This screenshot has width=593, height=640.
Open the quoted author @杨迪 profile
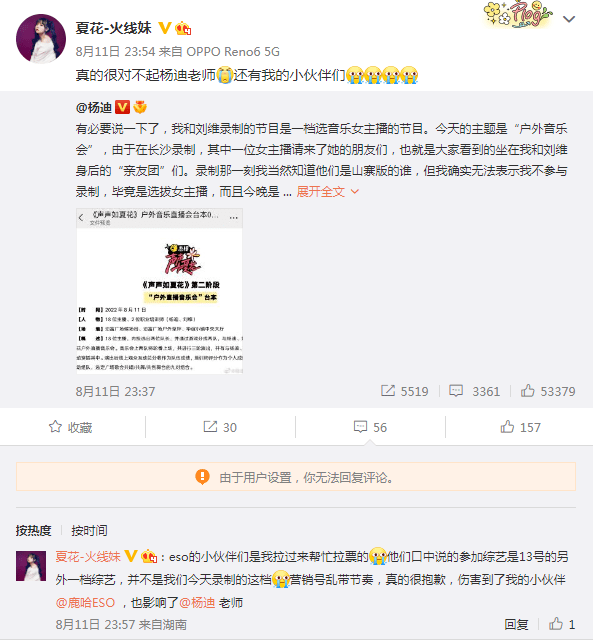click(94, 107)
